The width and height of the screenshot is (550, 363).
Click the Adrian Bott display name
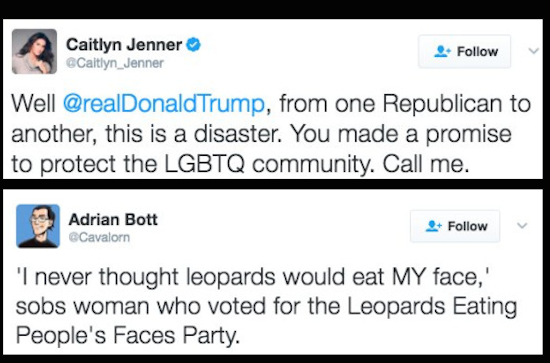click(x=113, y=220)
